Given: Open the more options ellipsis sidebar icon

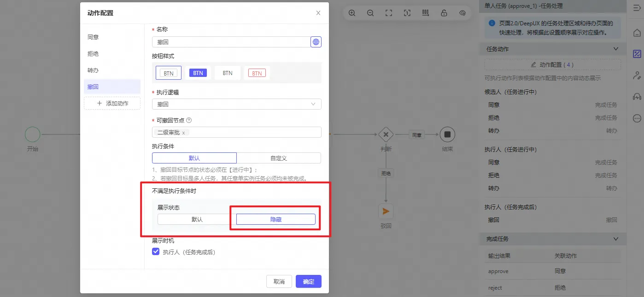Looking at the screenshot, I should point(637,118).
